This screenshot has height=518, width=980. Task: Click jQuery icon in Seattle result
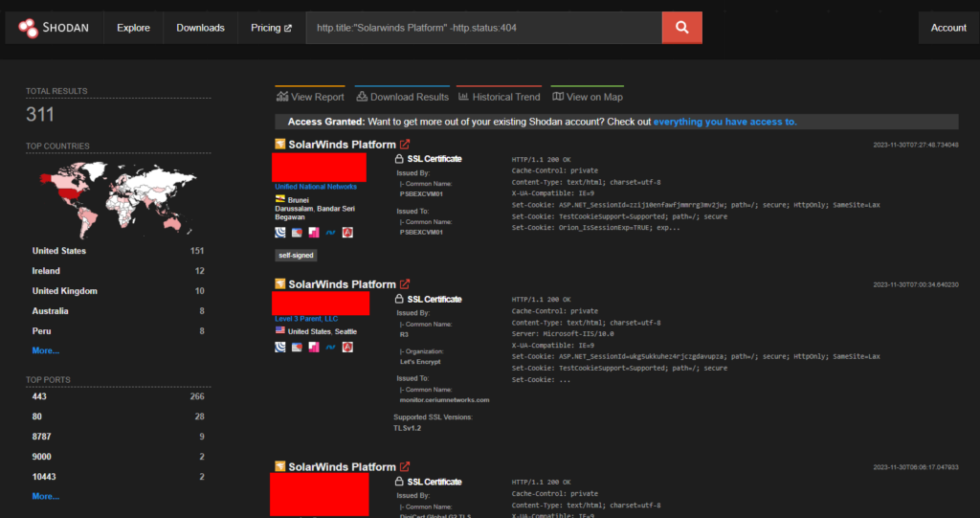(x=280, y=348)
